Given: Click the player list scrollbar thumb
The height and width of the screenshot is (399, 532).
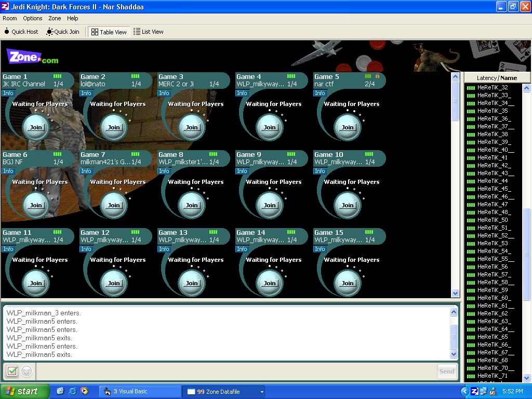Looking at the screenshot, I should pyautogui.click(x=527, y=254).
